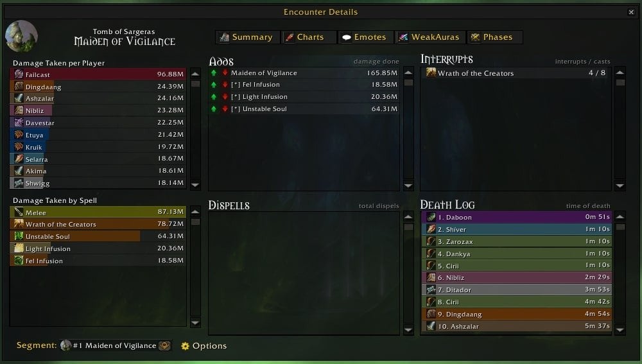Select the Emotes tab button
This screenshot has height=364, width=642.
pos(365,37)
